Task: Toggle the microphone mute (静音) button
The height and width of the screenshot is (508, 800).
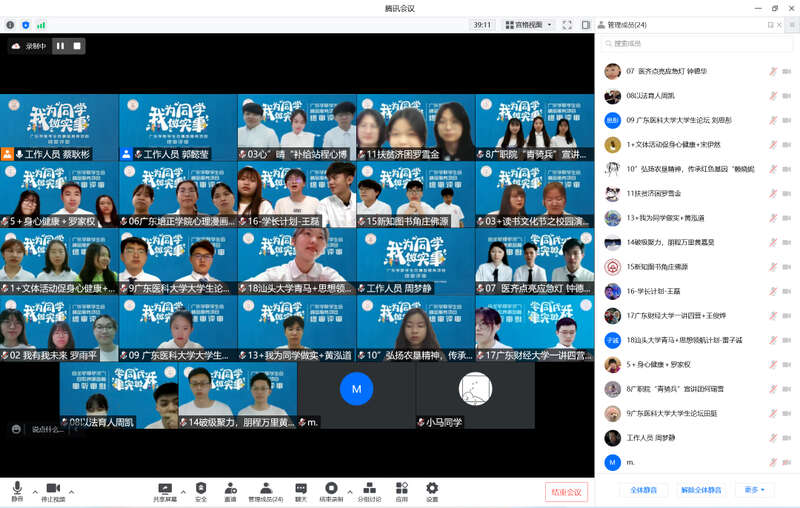Action: tap(17, 488)
